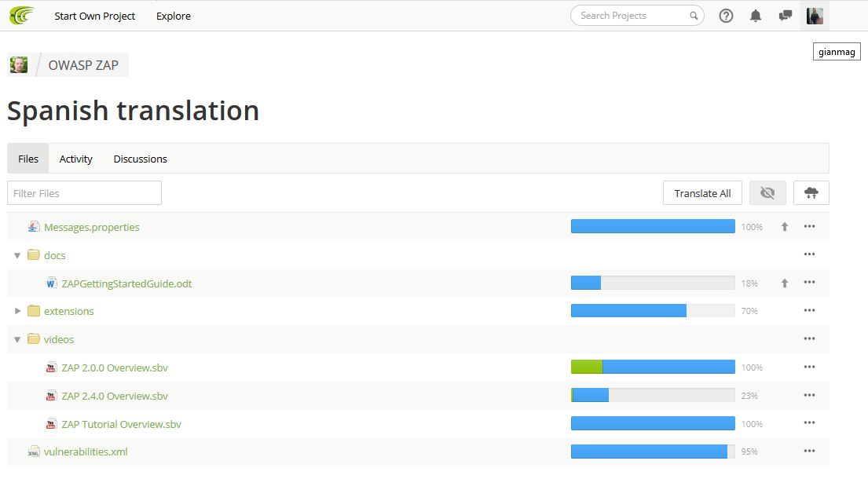
Task: Click ZAP 2.4.0 Overview video file icon
Action: 52,396
